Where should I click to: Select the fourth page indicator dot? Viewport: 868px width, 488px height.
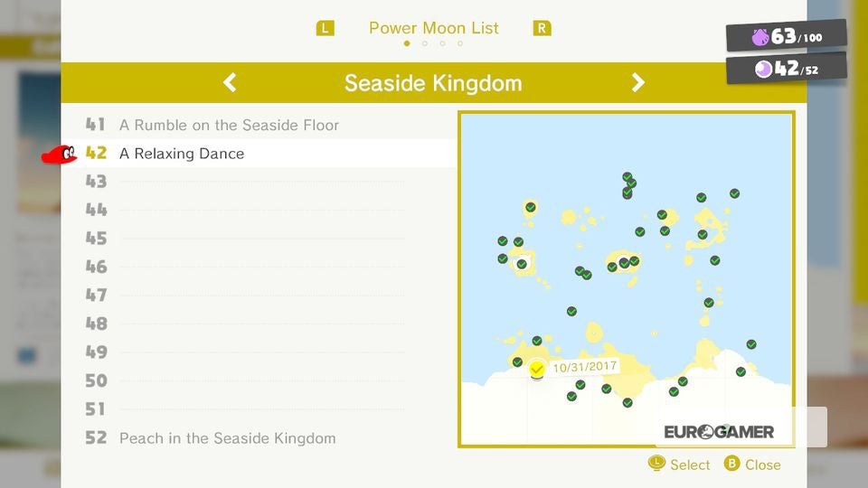(460, 43)
